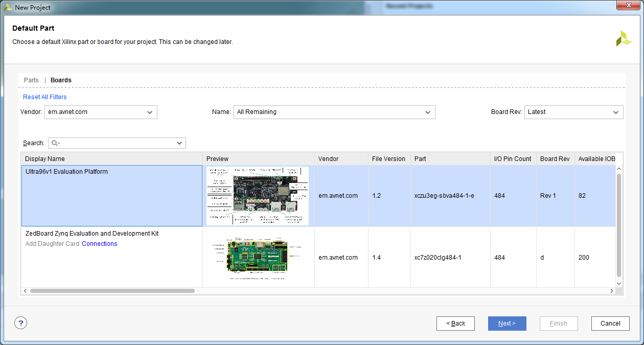The width and height of the screenshot is (644, 345).
Task: Click the 484 pin count in ZedBoard row
Action: [499, 258]
